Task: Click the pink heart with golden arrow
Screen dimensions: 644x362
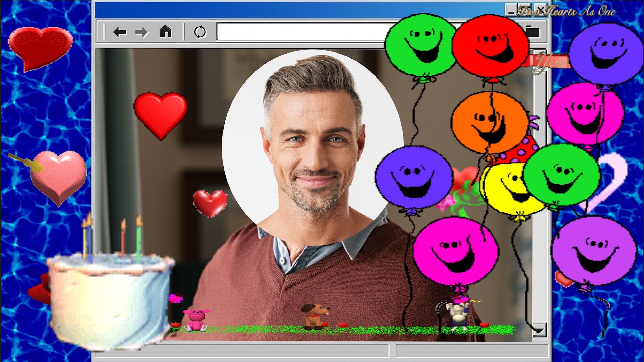Action: [x=58, y=175]
